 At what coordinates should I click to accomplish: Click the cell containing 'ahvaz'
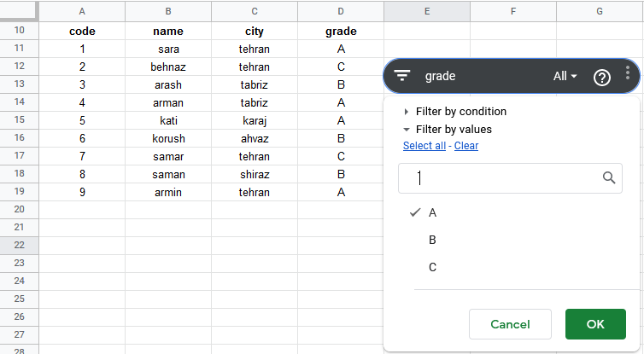pos(255,138)
